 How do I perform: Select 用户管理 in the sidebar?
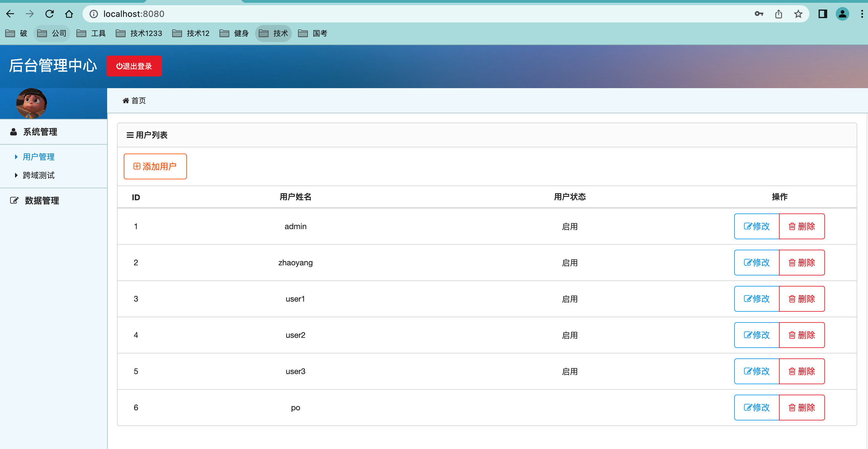(x=38, y=157)
